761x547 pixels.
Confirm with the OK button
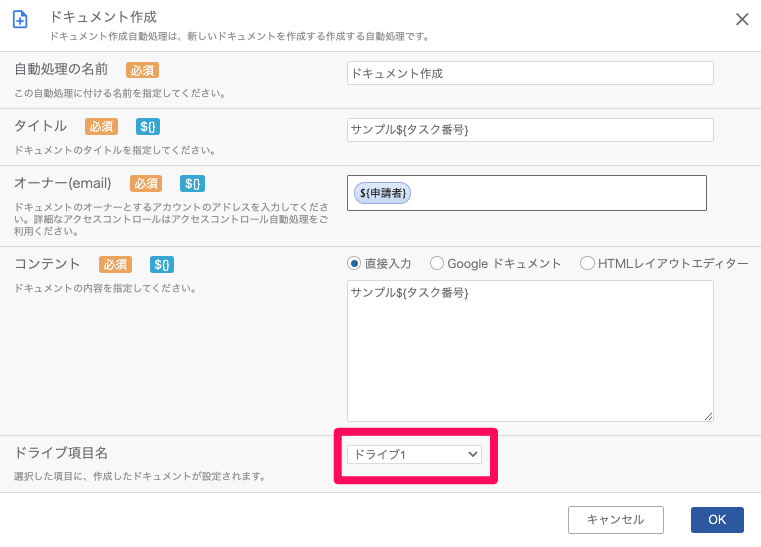coord(717,520)
